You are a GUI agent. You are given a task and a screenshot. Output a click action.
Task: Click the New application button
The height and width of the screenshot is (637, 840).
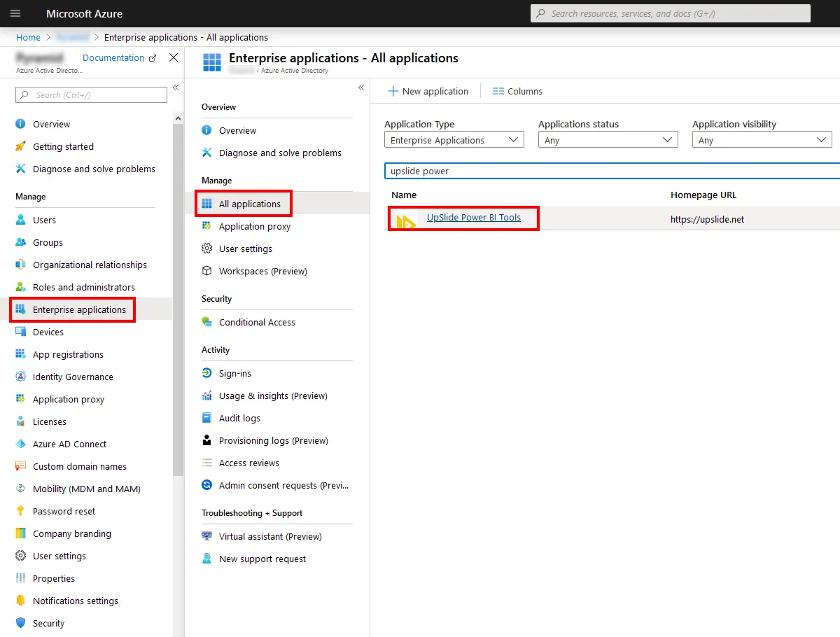tap(428, 91)
